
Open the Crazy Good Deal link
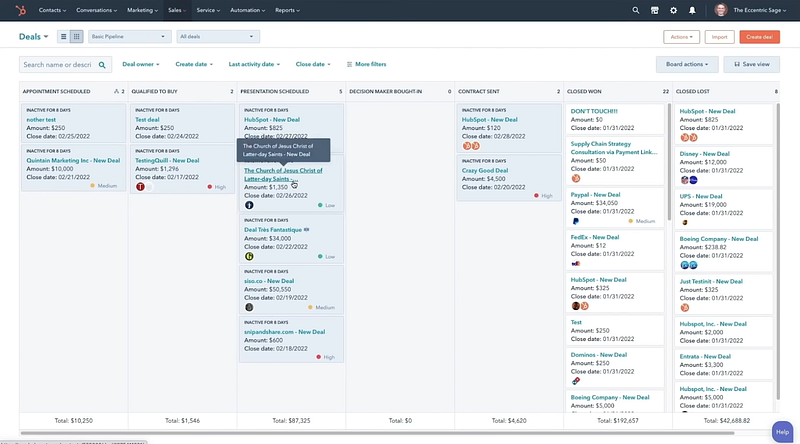point(485,170)
